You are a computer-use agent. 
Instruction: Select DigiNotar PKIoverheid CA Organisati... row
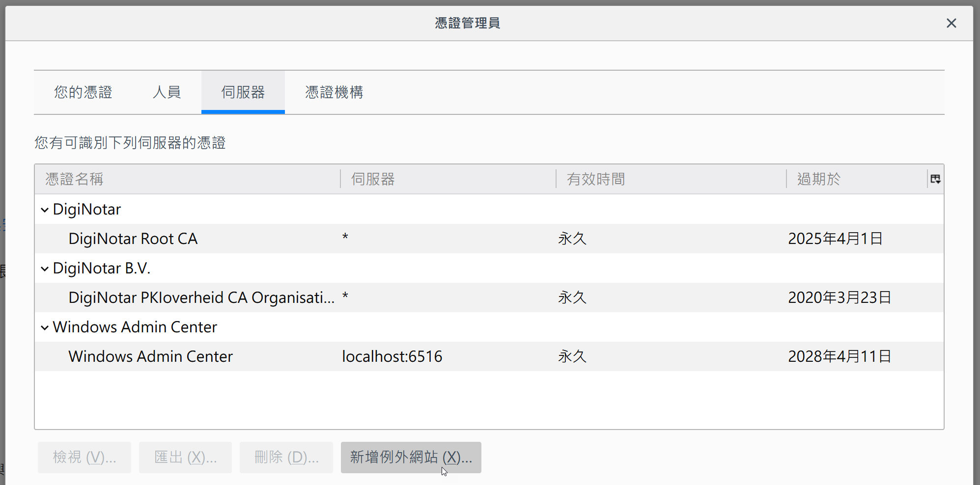(x=489, y=297)
